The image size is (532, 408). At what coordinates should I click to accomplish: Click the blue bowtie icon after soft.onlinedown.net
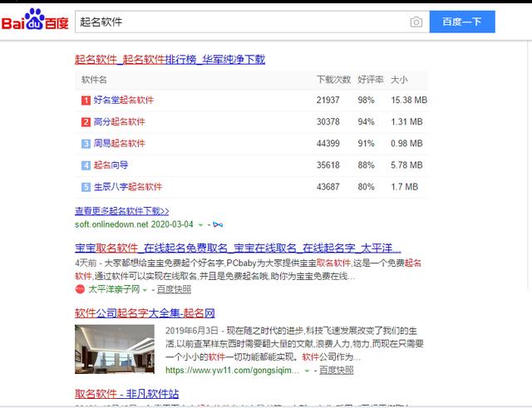click(218, 225)
